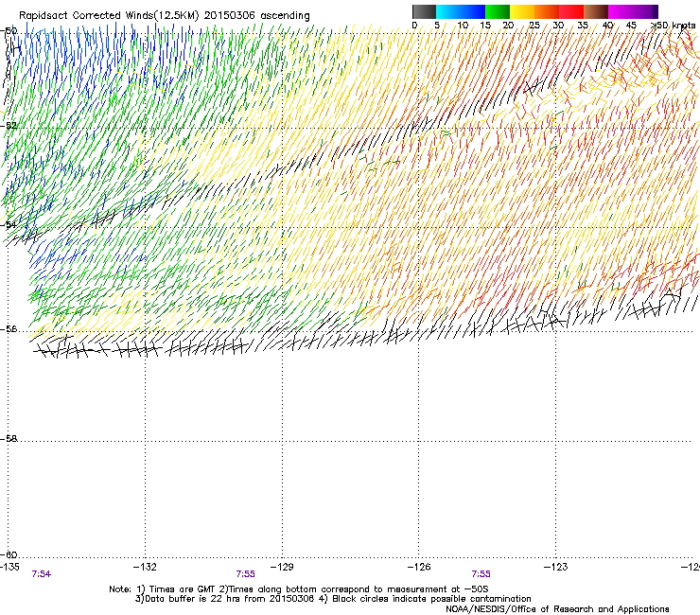
Task: Click the note line 'Times are GMT'
Action: [x=182, y=589]
